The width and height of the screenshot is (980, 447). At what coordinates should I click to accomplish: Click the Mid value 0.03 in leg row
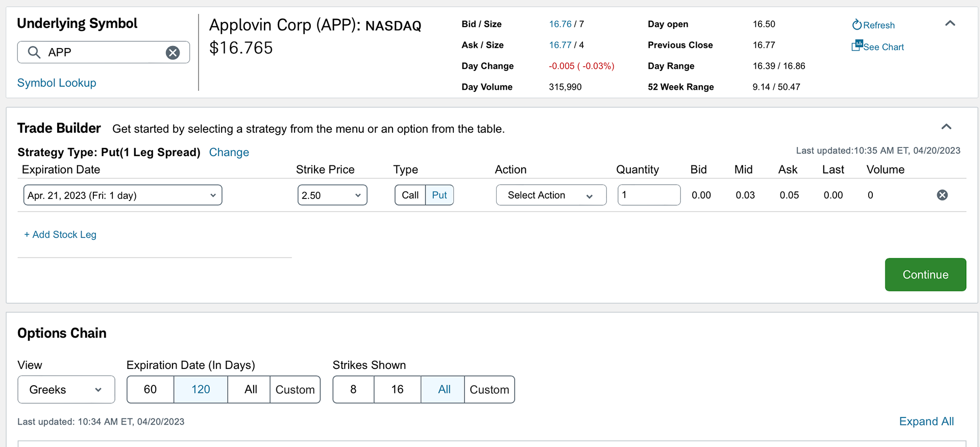click(x=745, y=195)
